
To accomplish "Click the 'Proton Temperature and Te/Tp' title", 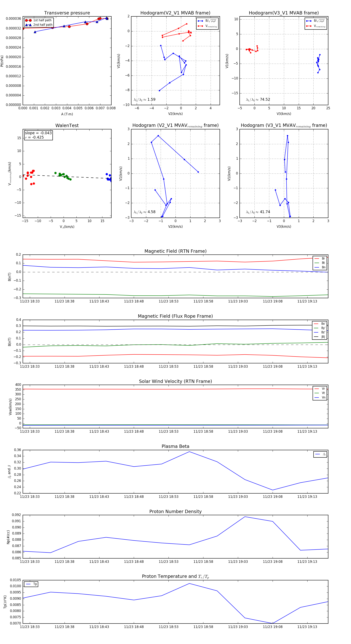I will pos(175,576).
